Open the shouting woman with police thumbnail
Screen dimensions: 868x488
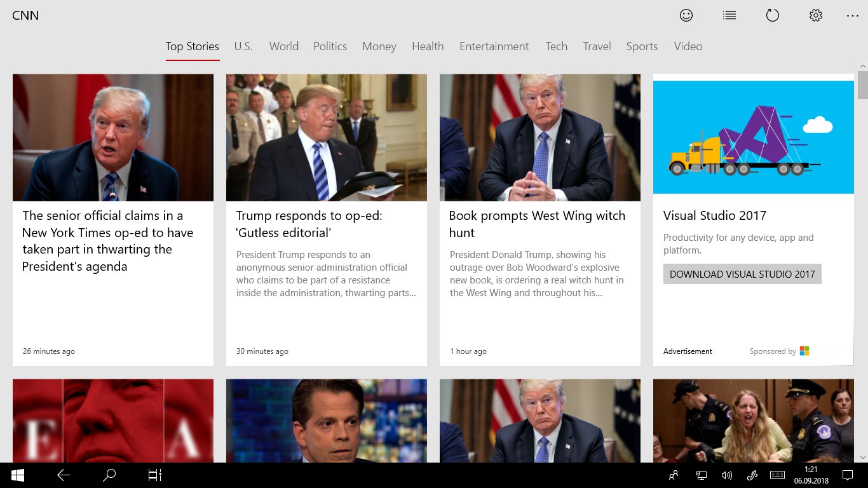point(754,421)
